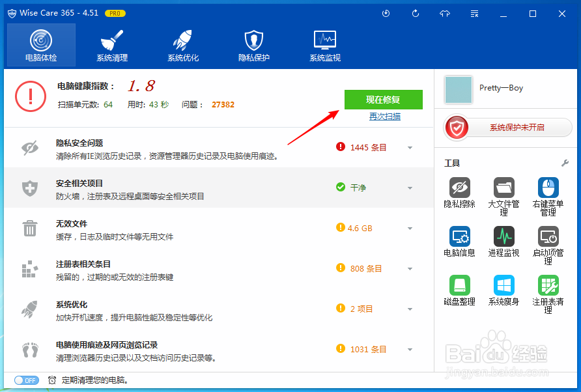Viewport: 581px width, 392px height.
Task: Click the 4.6 GB value
Action: click(360, 229)
